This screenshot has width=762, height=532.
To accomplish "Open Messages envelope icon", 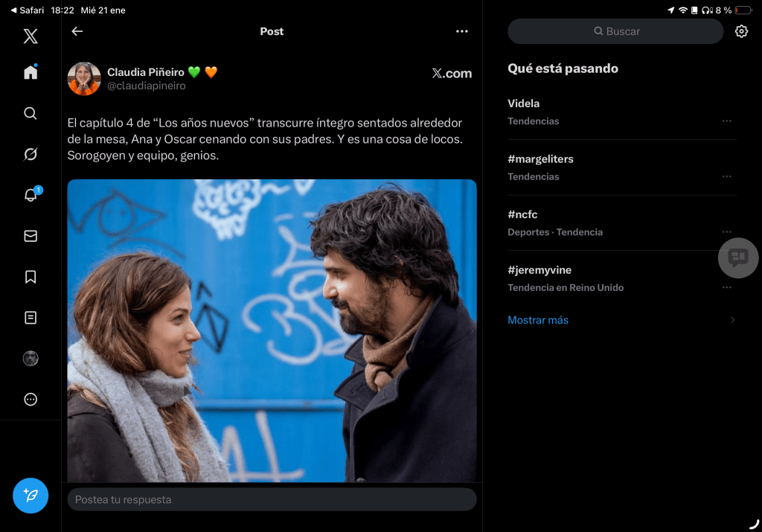I will click(x=31, y=236).
